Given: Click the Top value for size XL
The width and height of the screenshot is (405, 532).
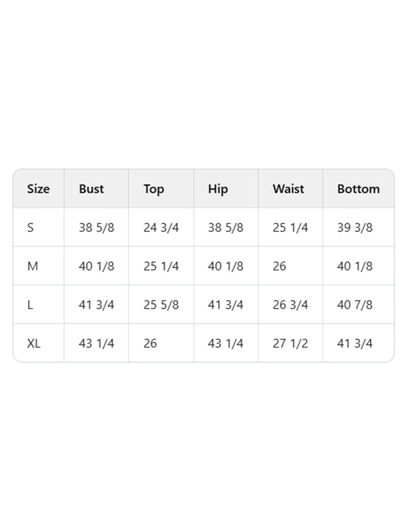Looking at the screenshot, I should pos(150,343).
